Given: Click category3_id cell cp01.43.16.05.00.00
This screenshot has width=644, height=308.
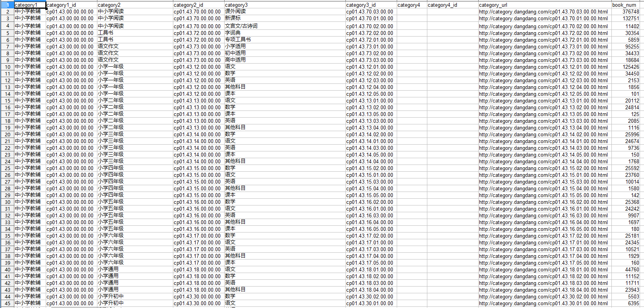Looking at the screenshot, I should tap(371, 229).
